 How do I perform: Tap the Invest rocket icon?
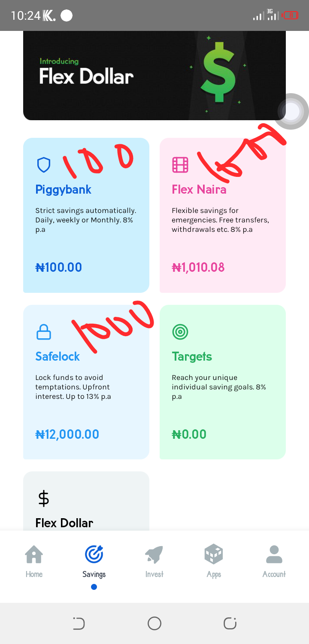(x=154, y=554)
